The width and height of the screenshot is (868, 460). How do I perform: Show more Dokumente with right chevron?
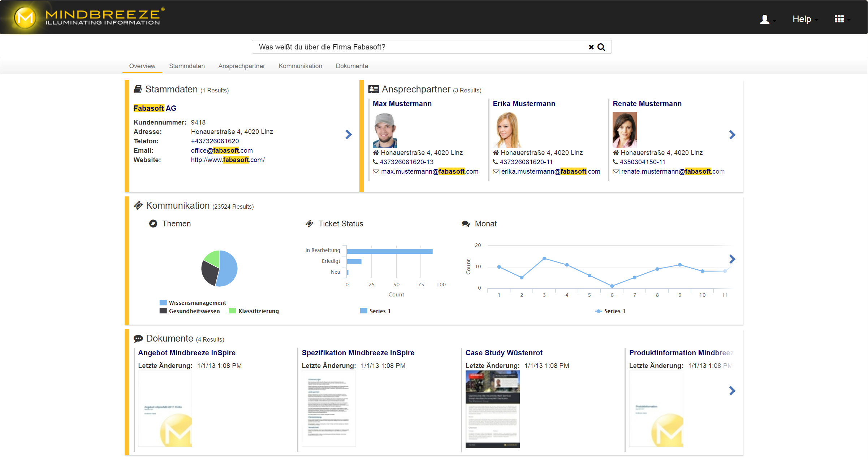[x=732, y=391]
